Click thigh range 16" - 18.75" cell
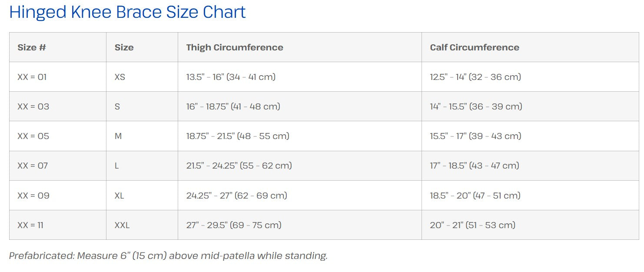Image resolution: width=644 pixels, height=272 pixels. [233, 106]
